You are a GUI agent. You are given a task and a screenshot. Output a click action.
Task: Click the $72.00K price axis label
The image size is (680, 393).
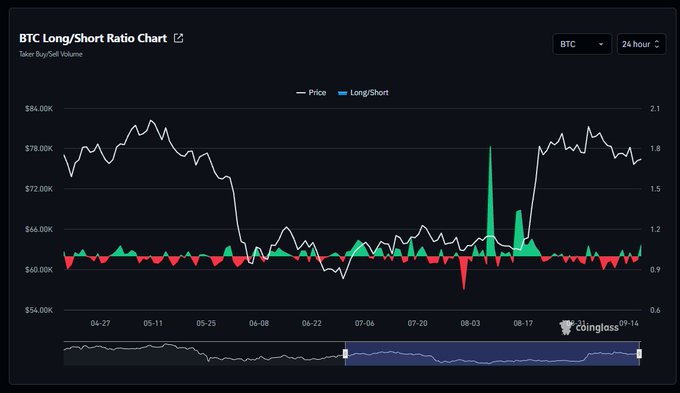pos(39,189)
